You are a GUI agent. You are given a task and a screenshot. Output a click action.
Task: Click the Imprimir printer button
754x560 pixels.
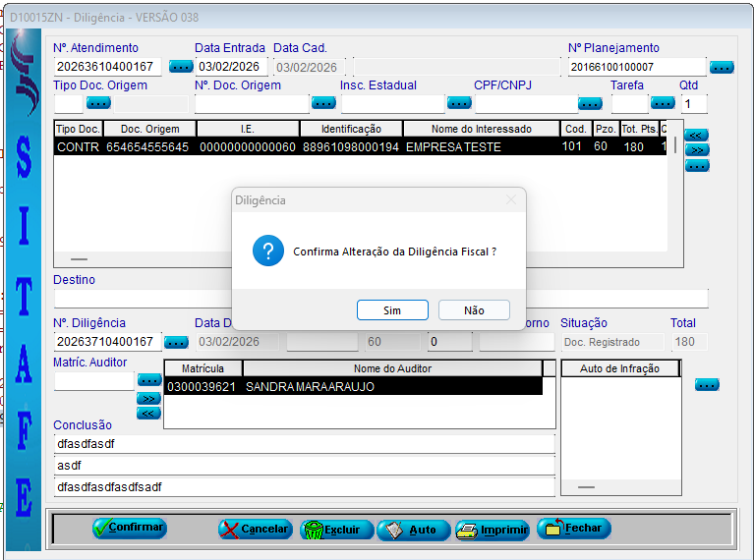tap(493, 530)
